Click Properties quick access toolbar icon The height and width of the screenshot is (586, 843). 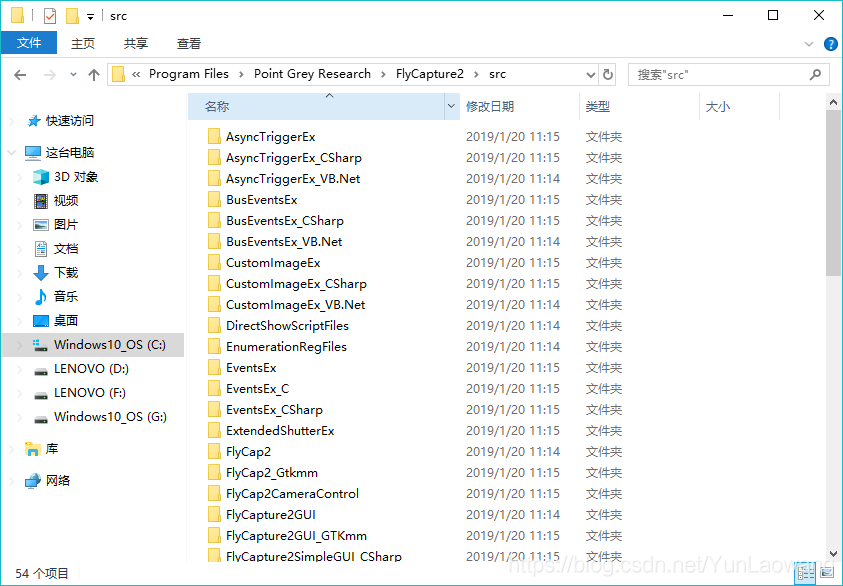coord(49,16)
